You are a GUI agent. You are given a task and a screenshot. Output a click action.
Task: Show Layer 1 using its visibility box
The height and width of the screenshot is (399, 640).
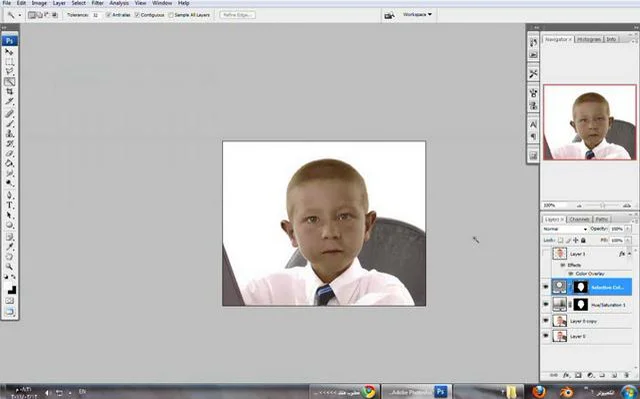pyautogui.click(x=546, y=254)
